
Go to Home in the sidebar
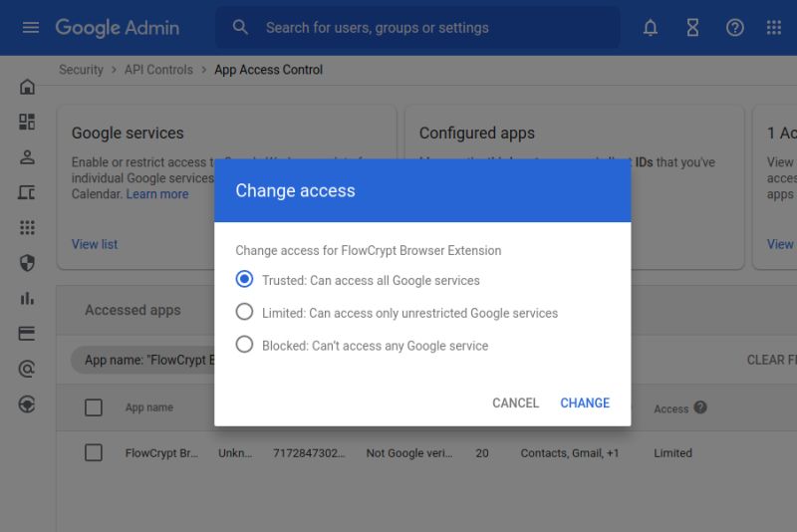(x=27, y=87)
